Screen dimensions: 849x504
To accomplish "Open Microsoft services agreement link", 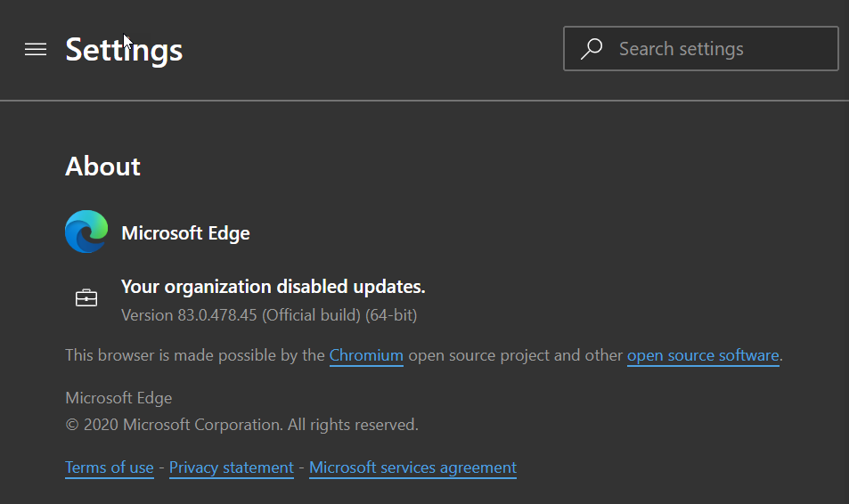I will (412, 467).
